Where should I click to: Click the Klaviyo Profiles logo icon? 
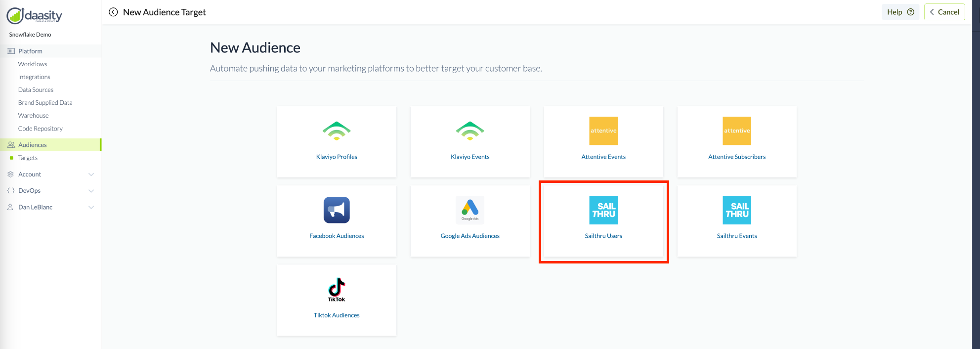point(337,131)
